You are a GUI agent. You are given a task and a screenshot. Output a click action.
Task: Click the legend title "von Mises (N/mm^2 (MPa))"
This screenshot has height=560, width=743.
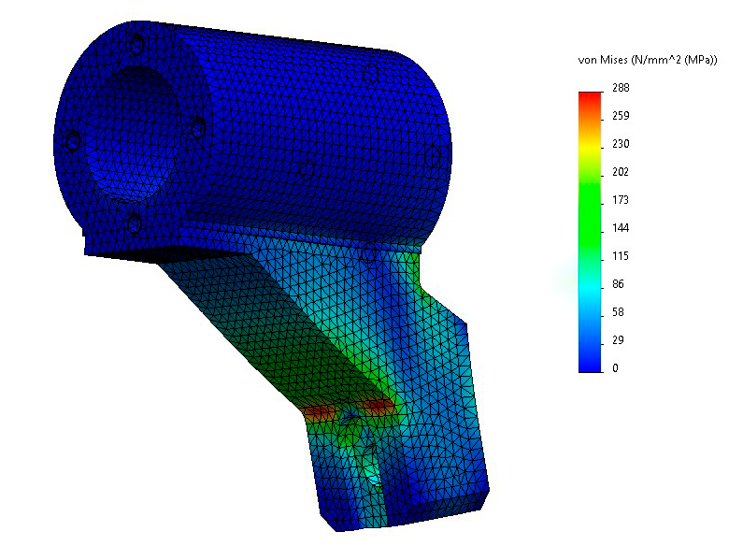pyautogui.click(x=648, y=60)
